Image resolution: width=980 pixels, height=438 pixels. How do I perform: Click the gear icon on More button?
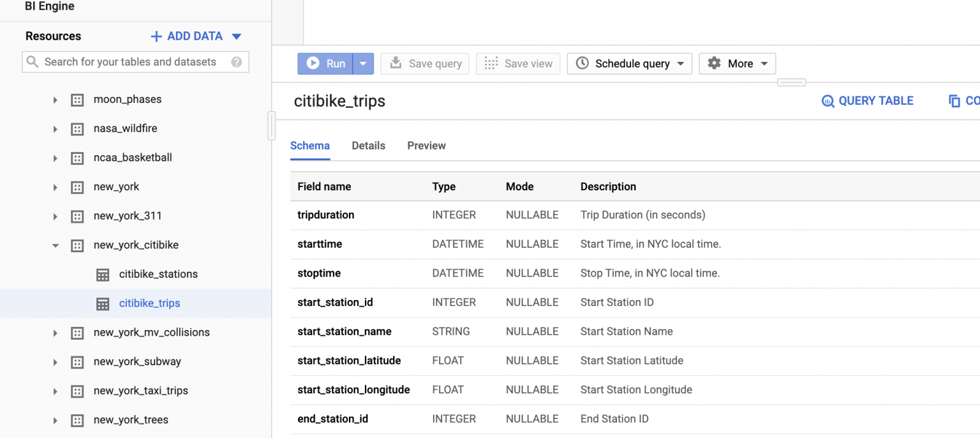[715, 63]
